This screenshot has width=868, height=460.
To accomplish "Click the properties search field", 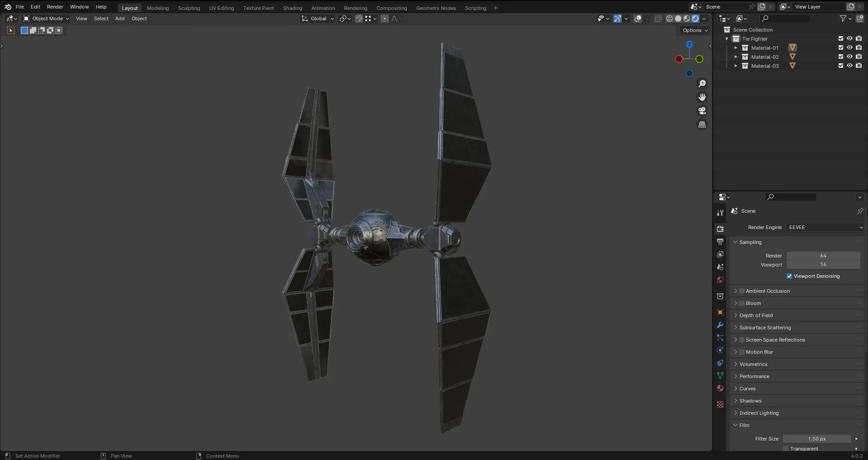I will (791, 197).
